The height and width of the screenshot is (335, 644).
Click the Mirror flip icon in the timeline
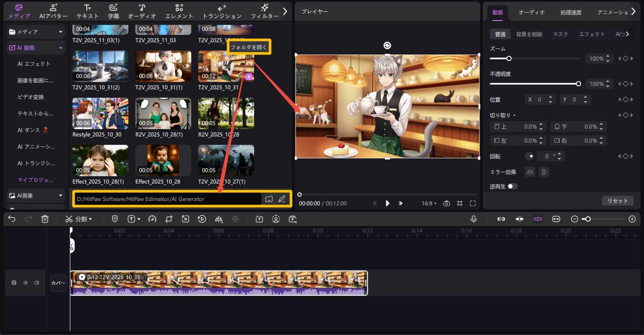(x=219, y=219)
